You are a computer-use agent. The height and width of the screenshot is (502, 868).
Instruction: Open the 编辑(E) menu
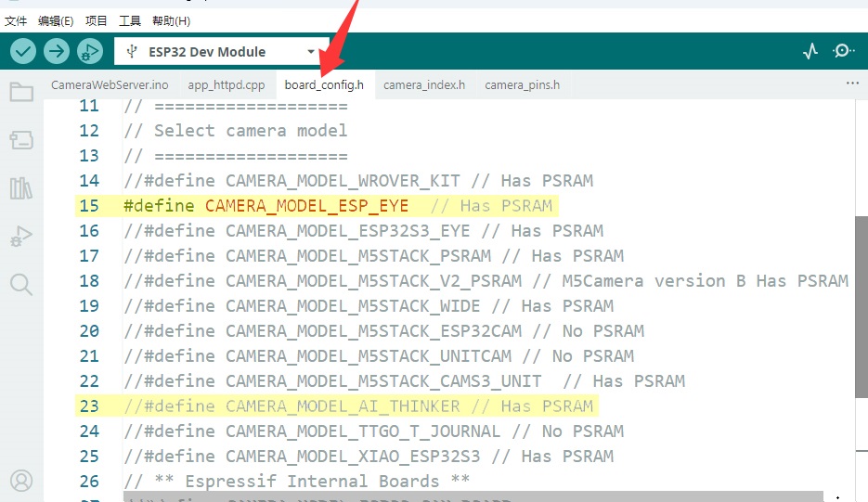tap(56, 21)
